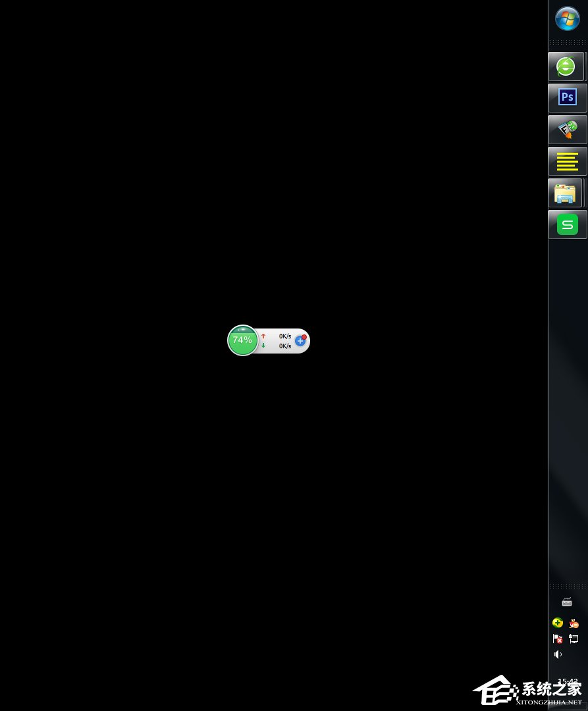Click the keyboard input method tray icon
Screen dimensions: 588x711
[567, 601]
